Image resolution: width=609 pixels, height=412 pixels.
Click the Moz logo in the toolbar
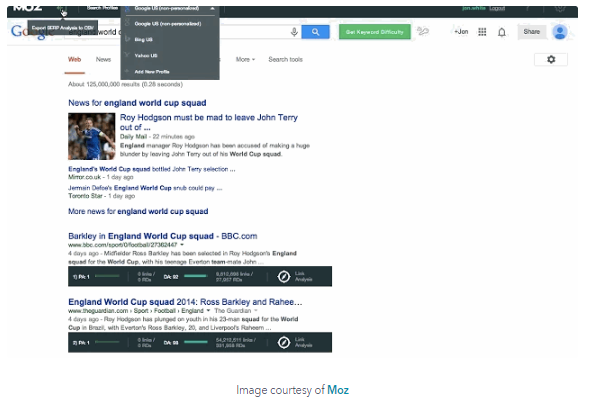point(27,8)
